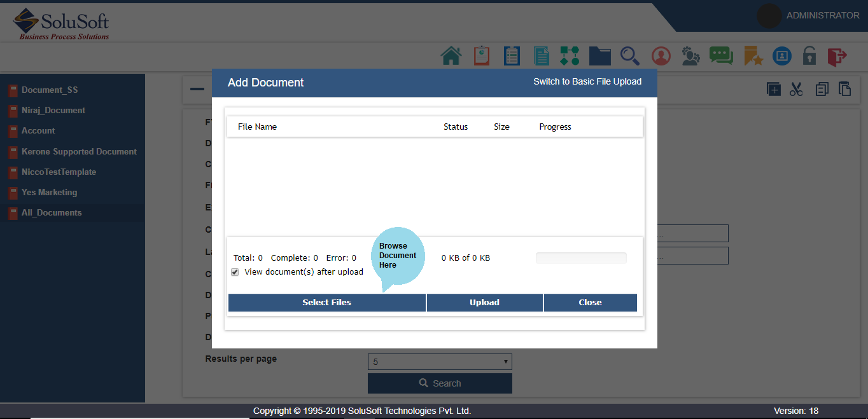This screenshot has height=419, width=868.
Task: Click the Home icon in toolbar
Action: click(x=451, y=56)
